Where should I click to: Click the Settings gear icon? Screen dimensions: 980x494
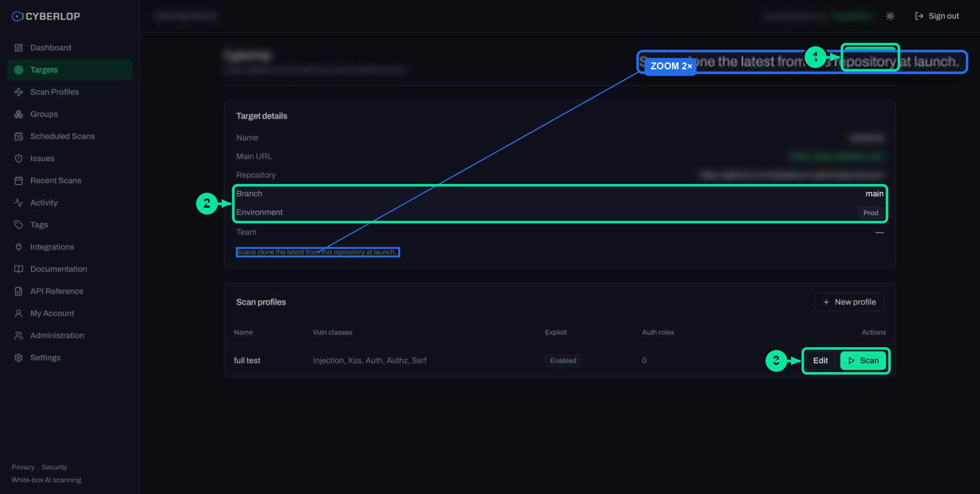pos(18,358)
